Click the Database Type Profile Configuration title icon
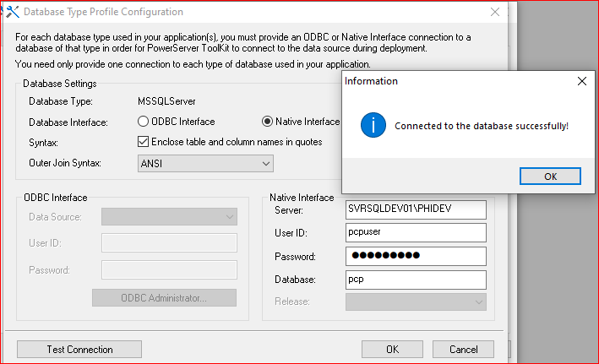 (x=12, y=12)
